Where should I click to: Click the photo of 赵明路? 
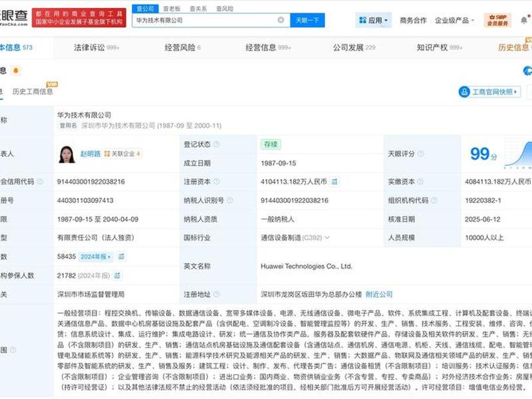67,154
